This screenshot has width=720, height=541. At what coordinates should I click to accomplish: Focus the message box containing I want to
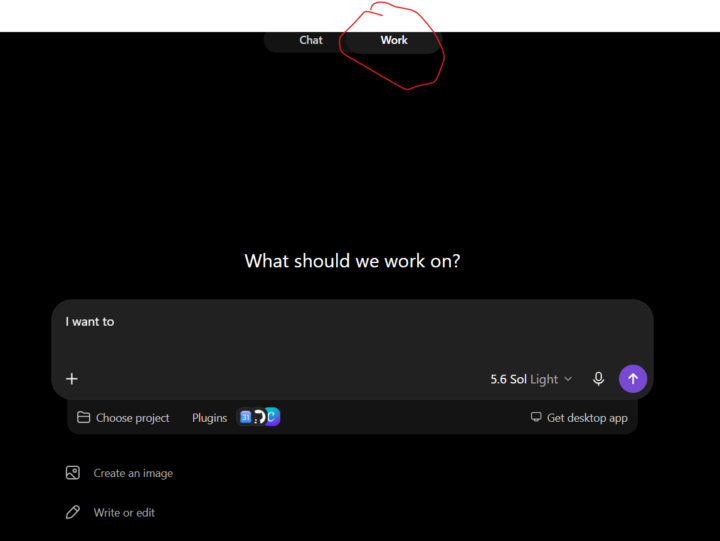point(352,333)
